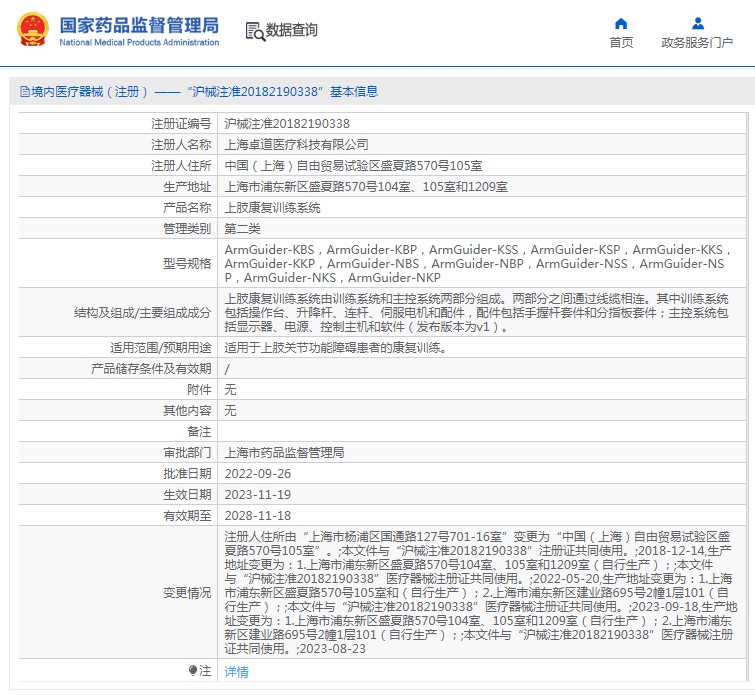Open the 详情 details link
The width and height of the screenshot is (755, 695).
point(236,671)
